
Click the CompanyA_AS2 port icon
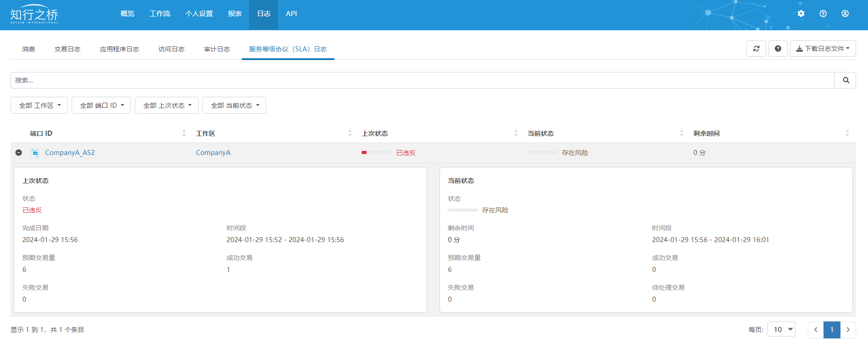click(35, 153)
